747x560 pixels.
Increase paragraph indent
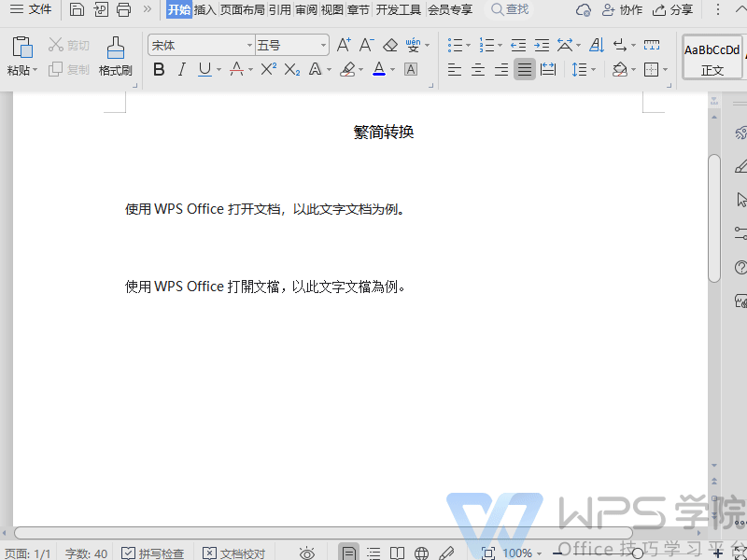(x=542, y=45)
